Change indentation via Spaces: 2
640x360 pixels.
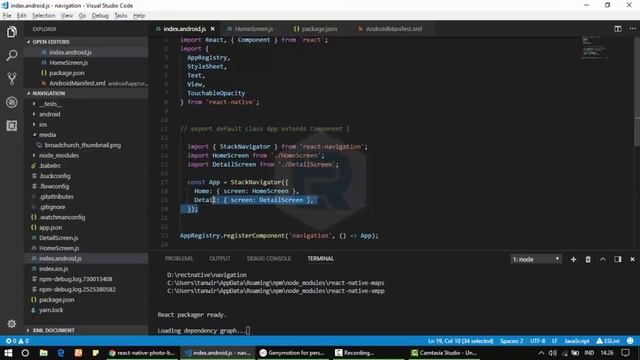click(x=511, y=341)
